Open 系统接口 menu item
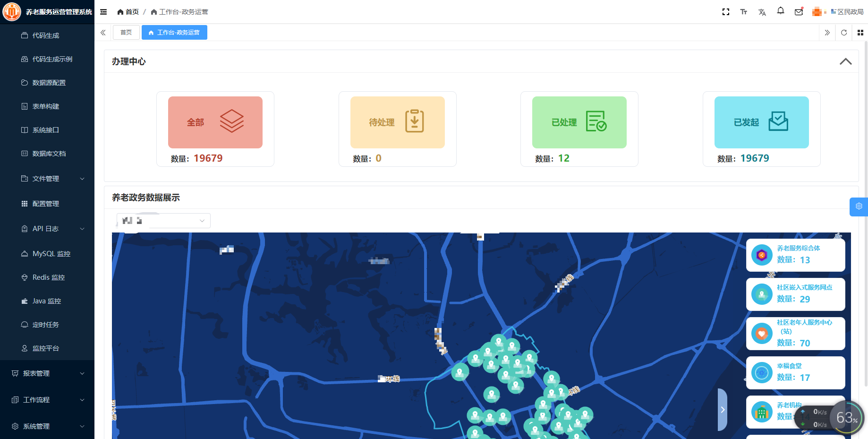Viewport: 868px width, 439px height. [x=47, y=130]
